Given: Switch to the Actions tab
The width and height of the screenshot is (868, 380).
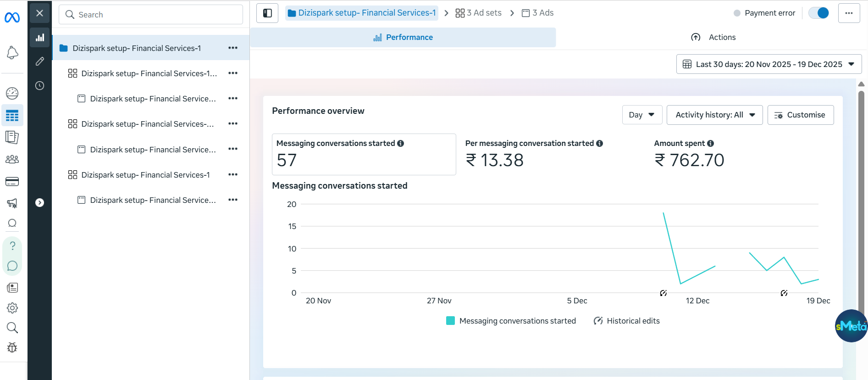Looking at the screenshot, I should point(713,37).
